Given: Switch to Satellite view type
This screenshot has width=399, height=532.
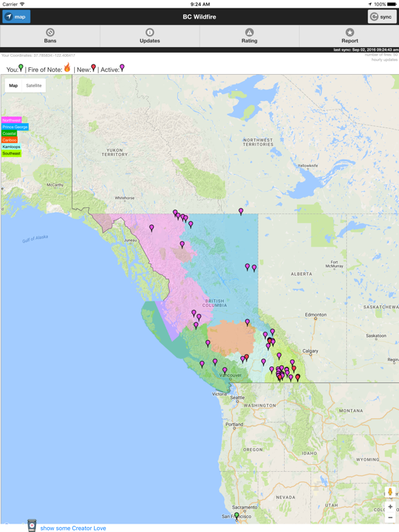Looking at the screenshot, I should point(33,85).
